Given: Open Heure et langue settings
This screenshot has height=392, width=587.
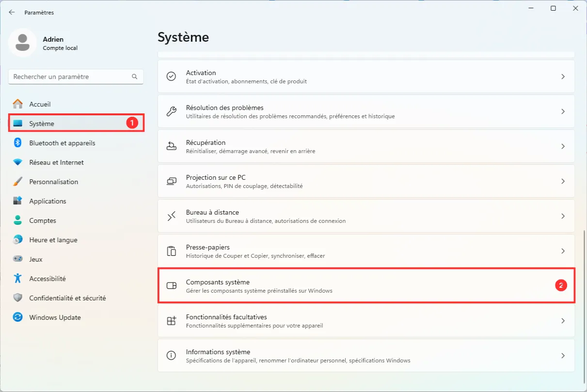Looking at the screenshot, I should pyautogui.click(x=76, y=240).
